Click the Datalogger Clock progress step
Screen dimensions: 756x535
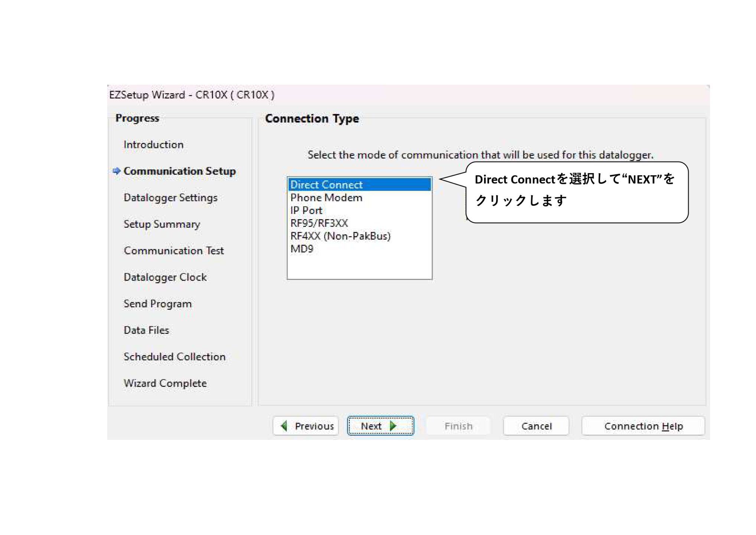click(165, 277)
